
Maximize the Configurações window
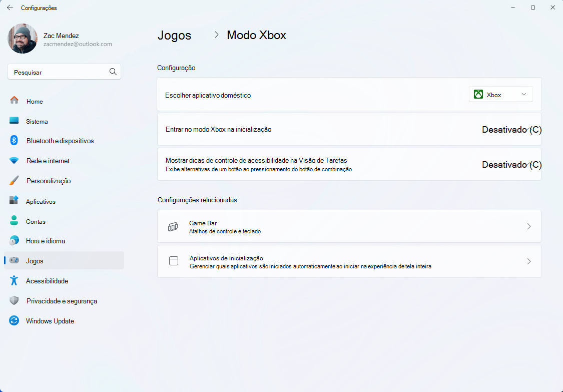[533, 8]
